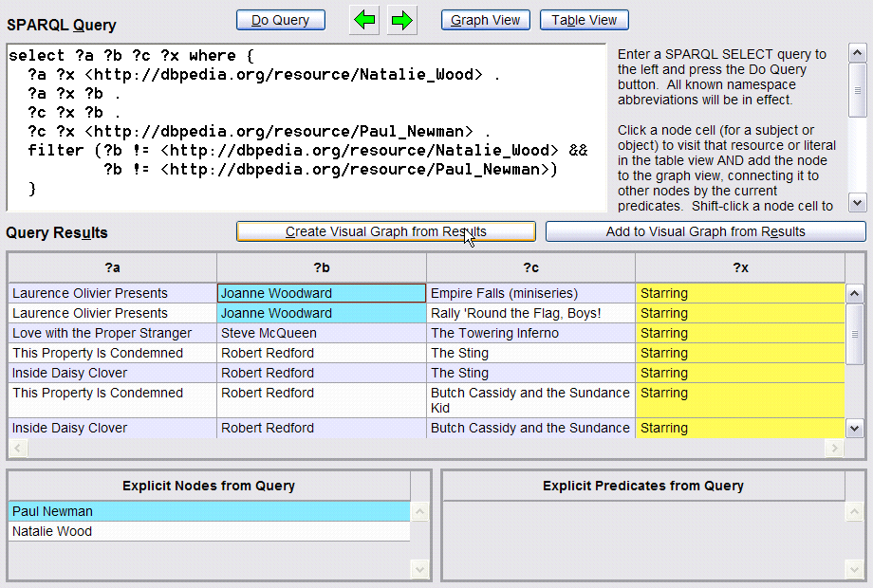Screen dimensions: 873x588
Task: Click Add to Visual Graph from Results
Action: coord(705,231)
